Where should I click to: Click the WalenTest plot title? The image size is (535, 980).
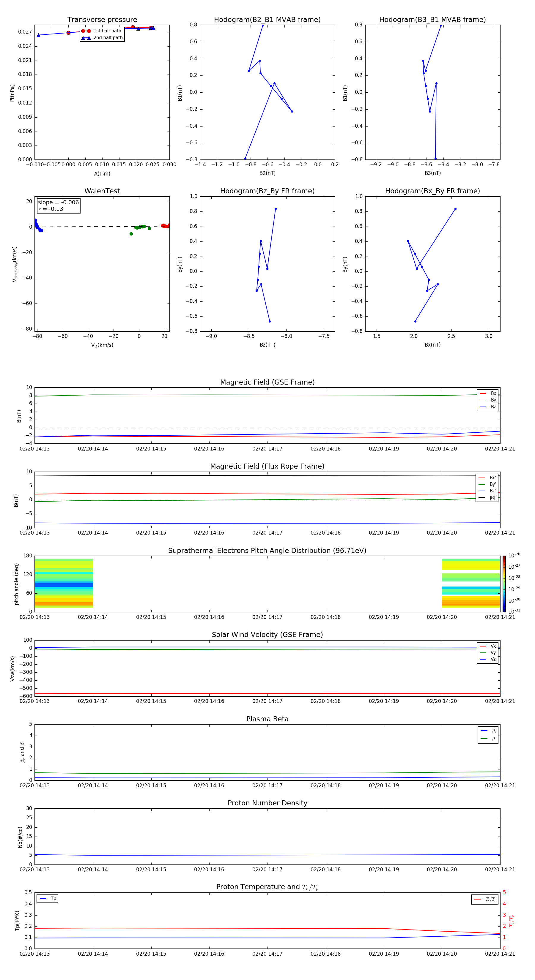pyautogui.click(x=102, y=191)
